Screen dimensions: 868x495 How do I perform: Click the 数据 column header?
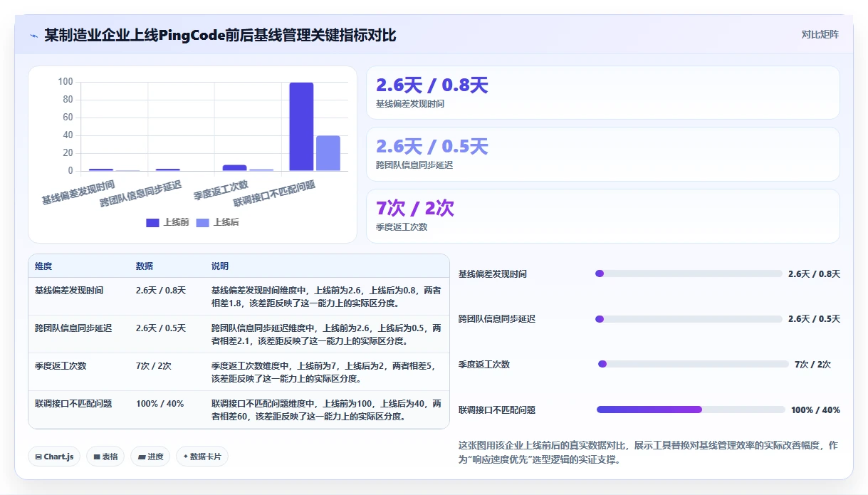[x=145, y=266]
